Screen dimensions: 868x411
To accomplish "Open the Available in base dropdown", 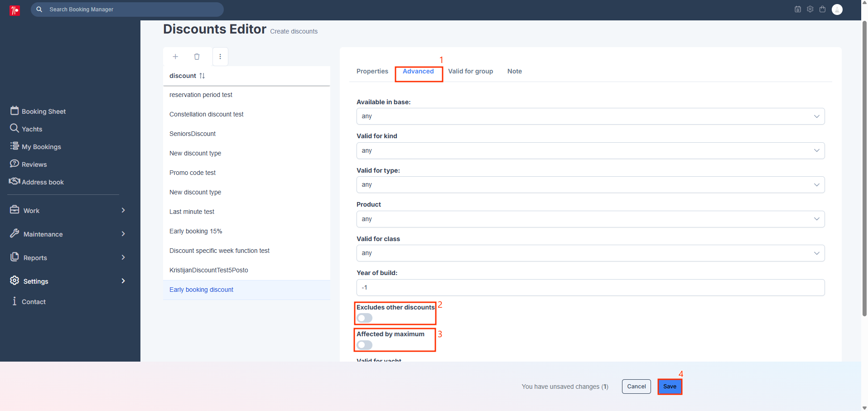I will [x=590, y=116].
